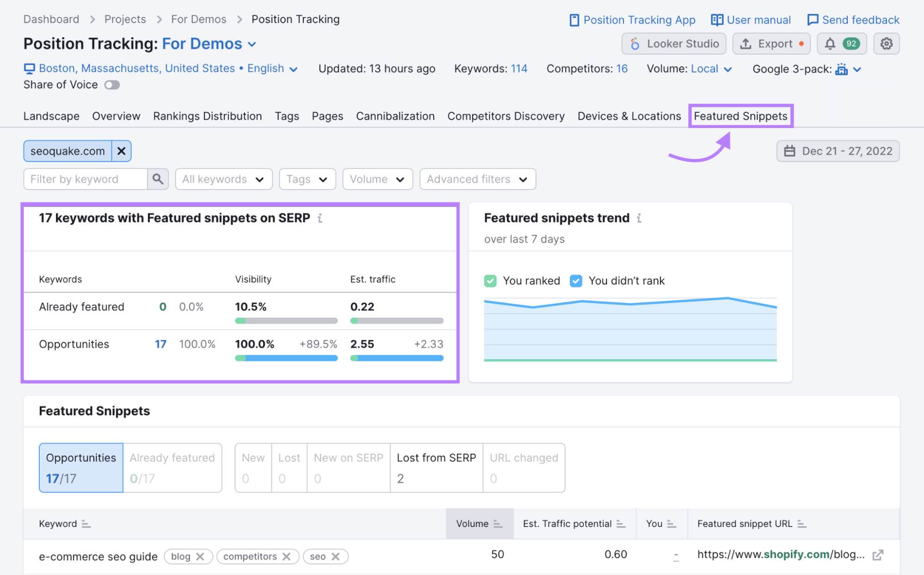924x575 pixels.
Task: Uncheck the You ranked checkbox
Action: pyautogui.click(x=490, y=281)
